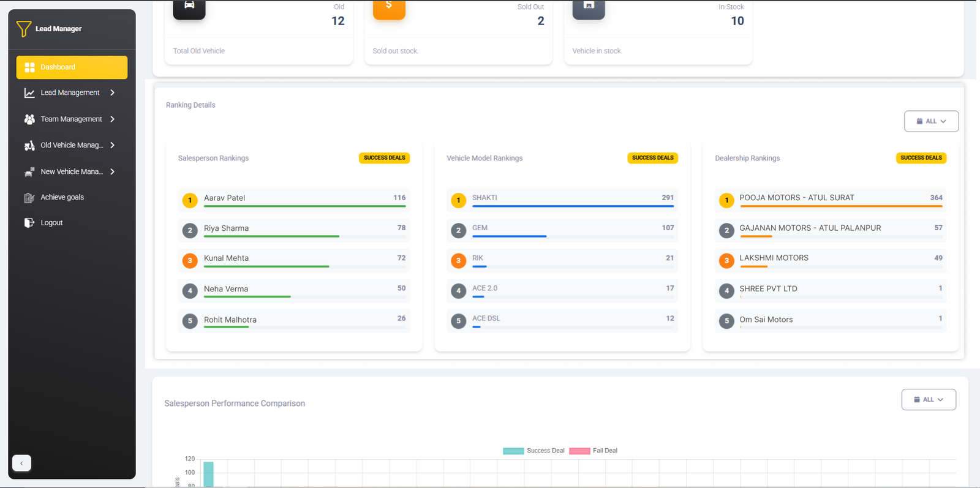The image size is (980, 488).
Task: Click the New Vehicle Management icon
Action: (x=29, y=172)
